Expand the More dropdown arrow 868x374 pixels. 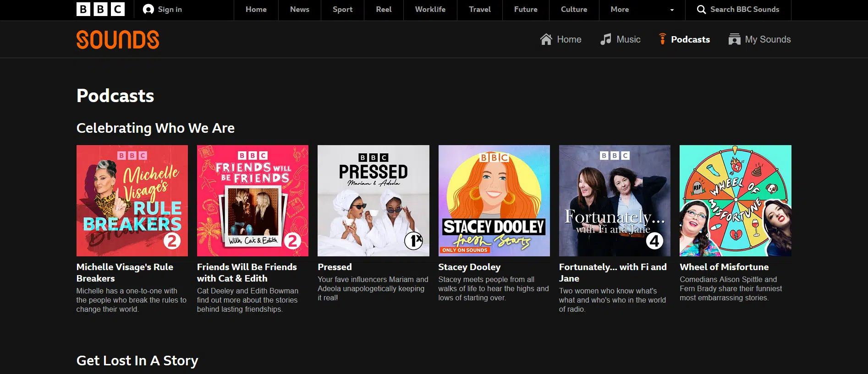click(672, 10)
